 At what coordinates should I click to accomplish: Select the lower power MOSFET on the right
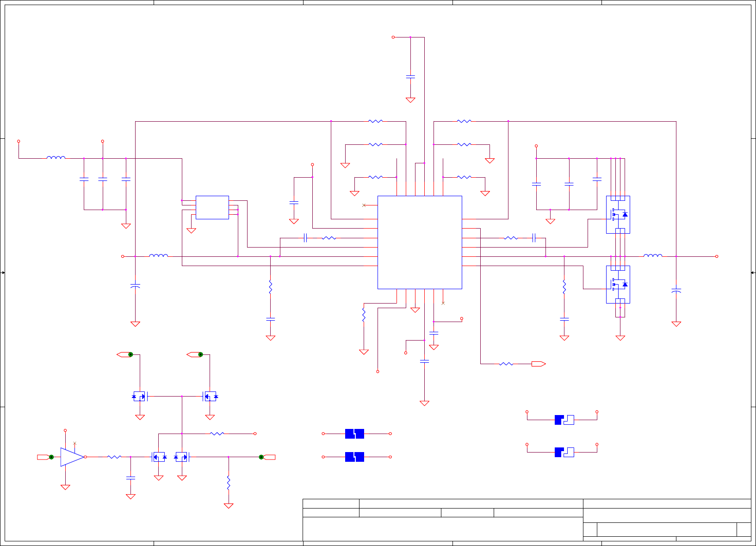pos(618,285)
